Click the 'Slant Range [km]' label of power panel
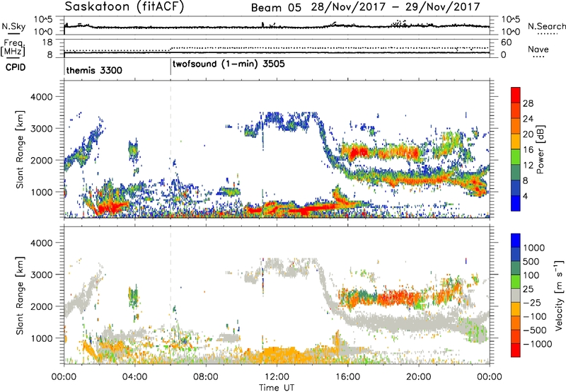566x392 pixels. point(20,149)
